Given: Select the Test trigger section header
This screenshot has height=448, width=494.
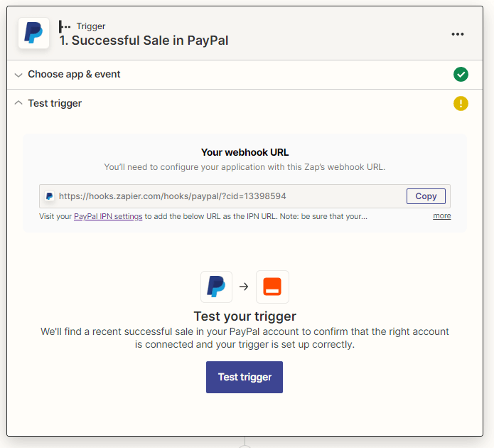Looking at the screenshot, I should [x=55, y=103].
